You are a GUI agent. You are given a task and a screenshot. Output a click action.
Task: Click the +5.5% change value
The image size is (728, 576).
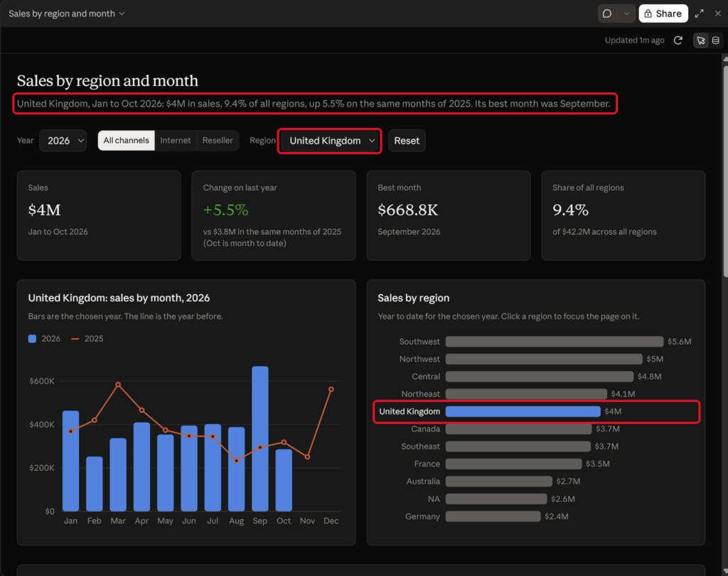[x=225, y=210]
